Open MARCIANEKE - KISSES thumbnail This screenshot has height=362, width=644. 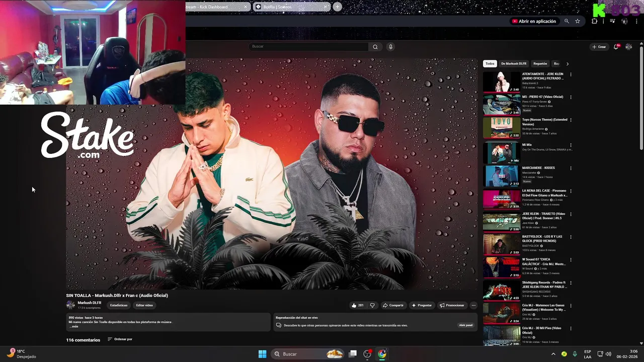click(502, 176)
